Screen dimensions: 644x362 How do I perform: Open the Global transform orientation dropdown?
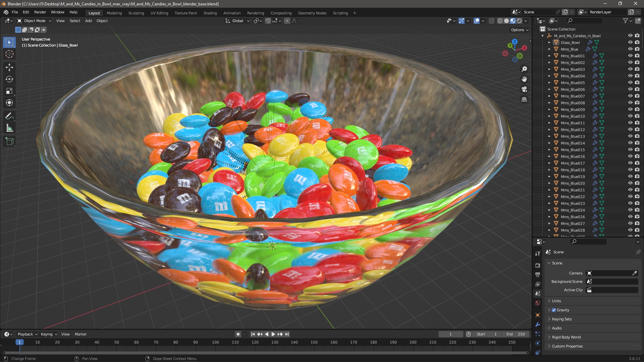(x=237, y=21)
